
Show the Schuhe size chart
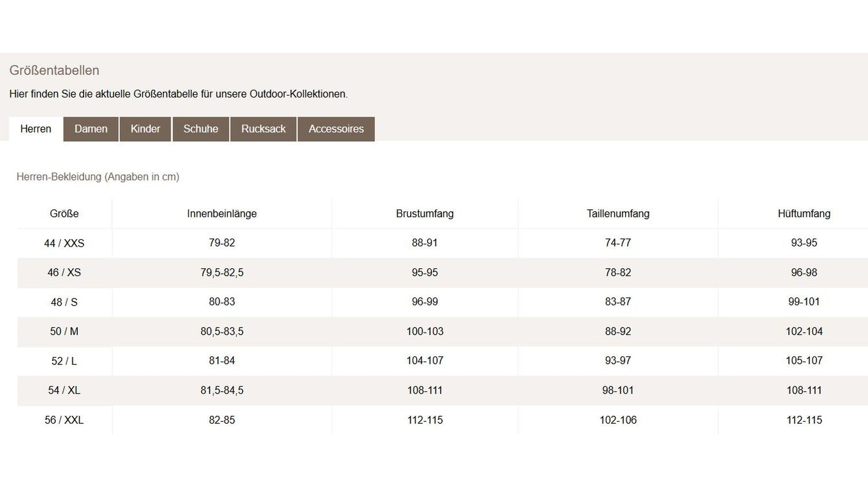point(201,129)
